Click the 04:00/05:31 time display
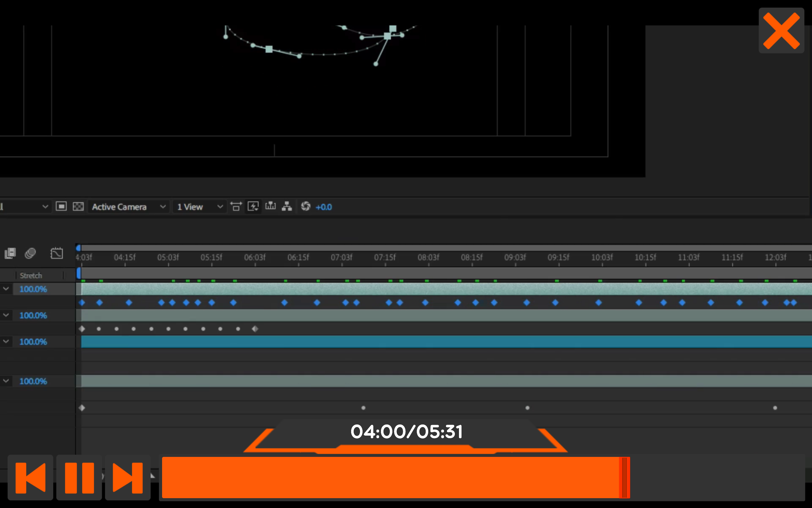Screen dimensions: 812x508 tap(406, 432)
